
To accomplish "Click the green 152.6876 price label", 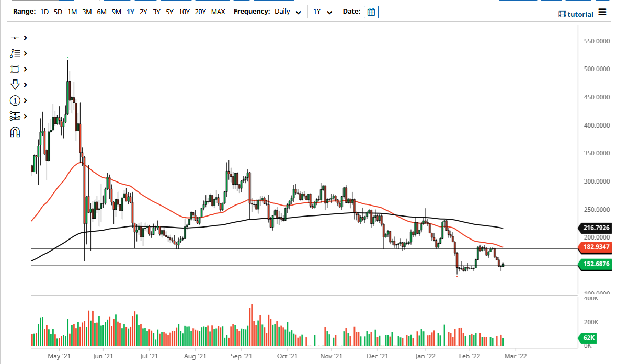I will click(x=595, y=265).
